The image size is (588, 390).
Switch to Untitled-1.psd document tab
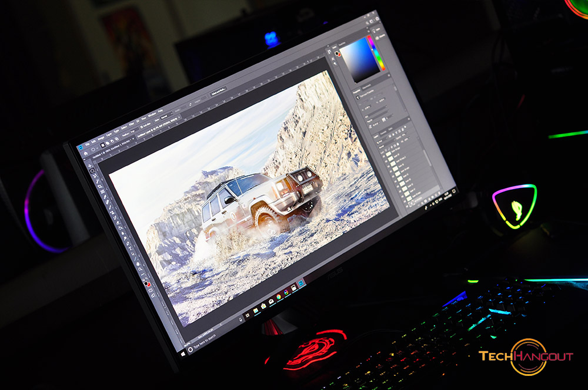point(158,127)
